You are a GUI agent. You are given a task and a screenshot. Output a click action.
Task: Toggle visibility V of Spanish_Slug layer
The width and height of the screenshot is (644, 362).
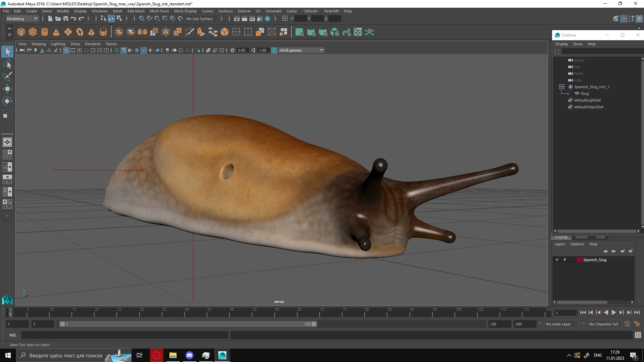coord(557,260)
